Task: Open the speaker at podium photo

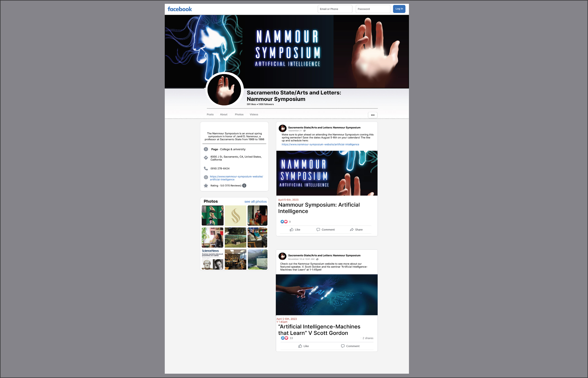Action: click(257, 215)
